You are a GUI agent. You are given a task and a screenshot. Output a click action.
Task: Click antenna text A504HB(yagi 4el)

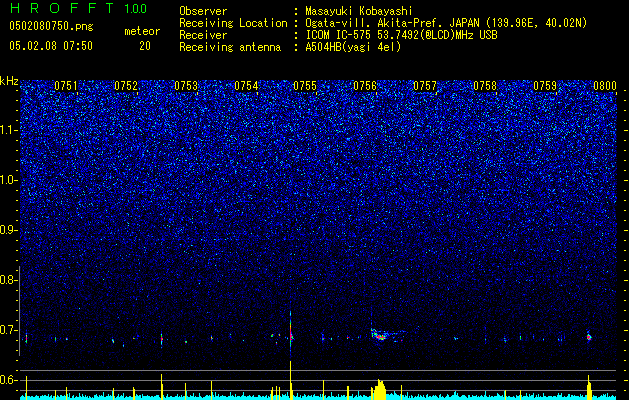click(353, 47)
